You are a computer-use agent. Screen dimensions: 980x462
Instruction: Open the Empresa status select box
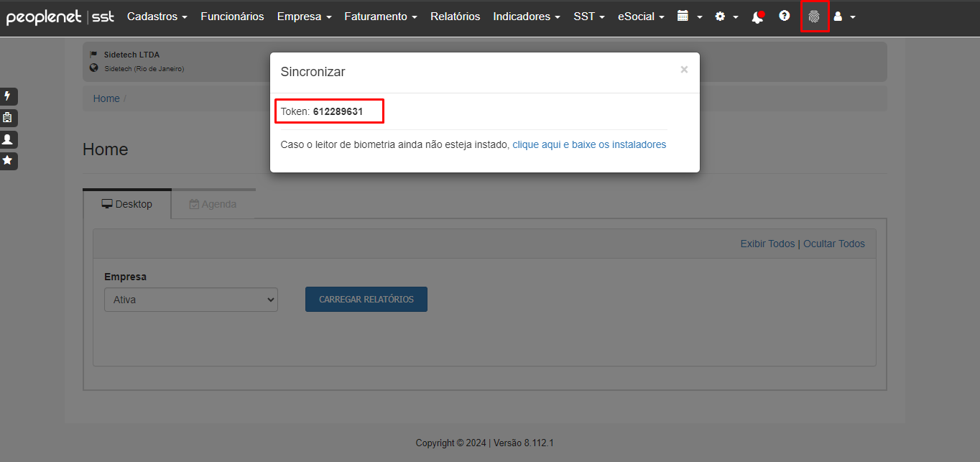pos(191,300)
